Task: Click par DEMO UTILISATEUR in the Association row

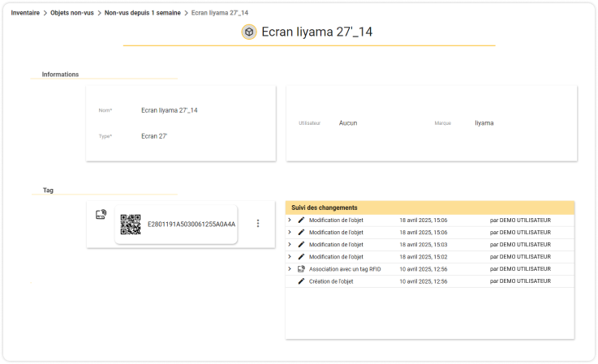Action: pos(520,269)
